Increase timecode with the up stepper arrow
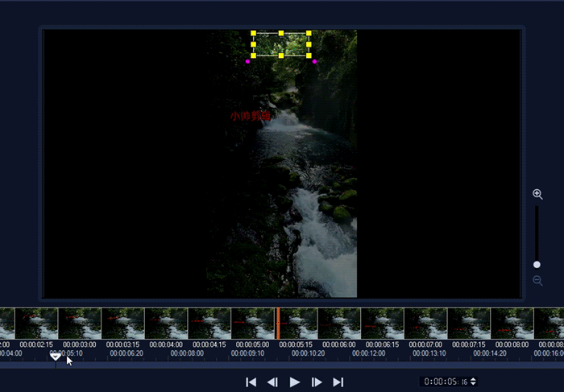 tap(474, 378)
